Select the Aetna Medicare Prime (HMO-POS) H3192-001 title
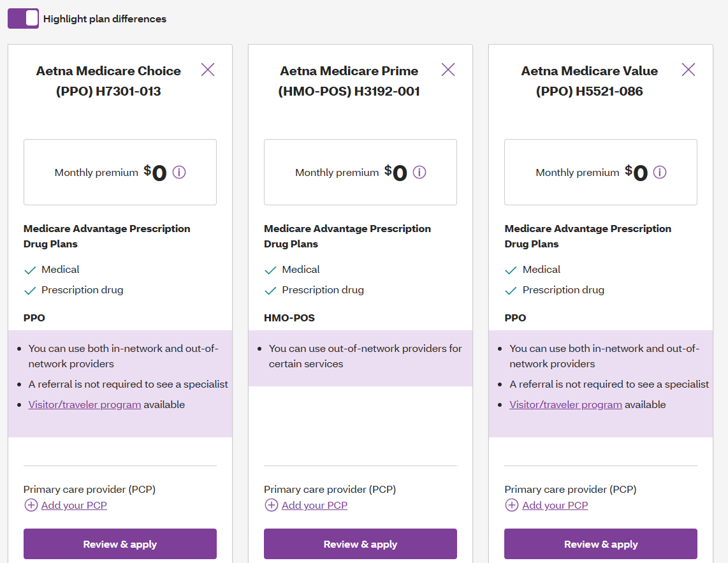Image resolution: width=728 pixels, height=563 pixels. 349,81
